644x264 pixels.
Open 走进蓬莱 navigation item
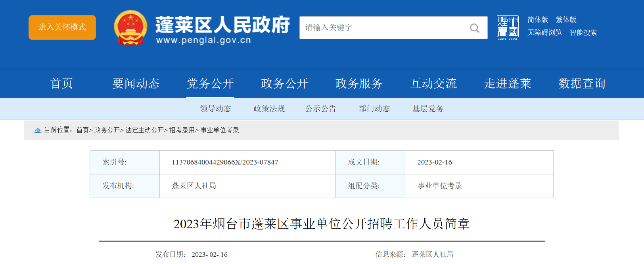tap(508, 83)
